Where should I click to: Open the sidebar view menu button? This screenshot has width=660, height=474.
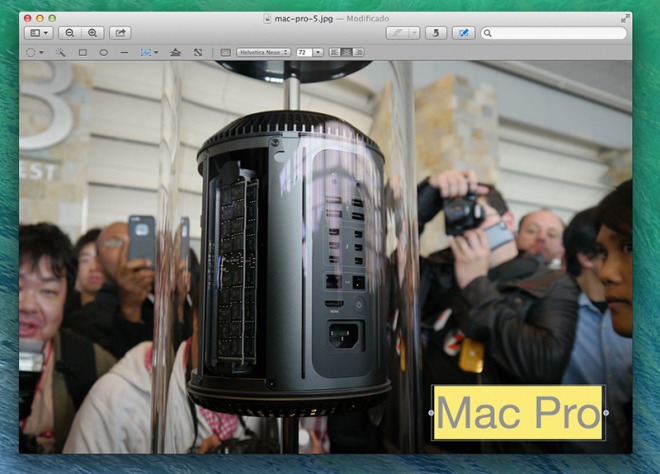(x=39, y=33)
